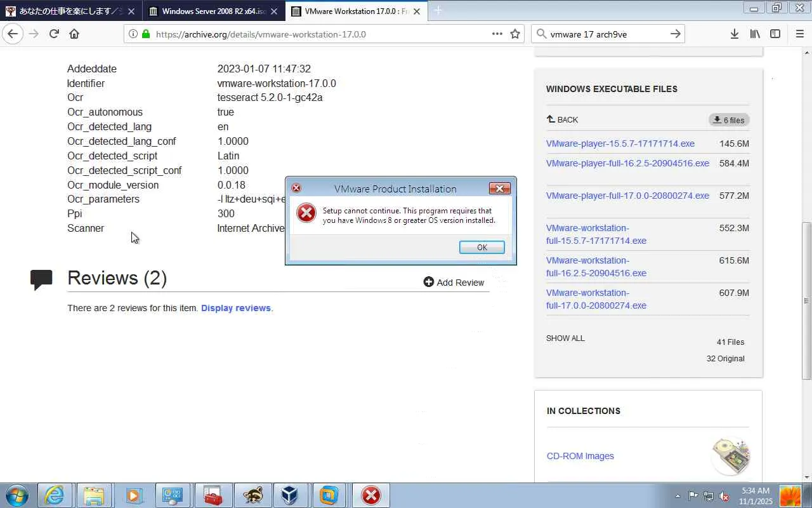
Task: Close the VMware Product Installation dialog
Action: 500,188
